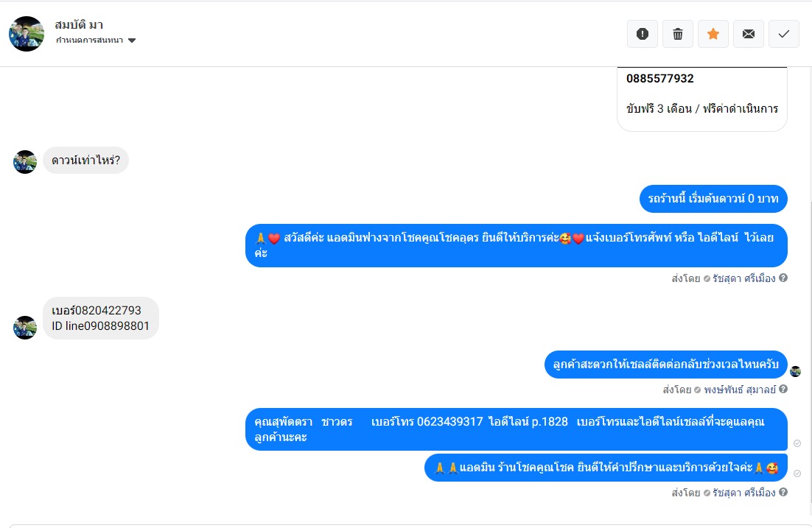
Task: Open กำหนดการสนทนา dropdown arrow
Action: coord(132,41)
